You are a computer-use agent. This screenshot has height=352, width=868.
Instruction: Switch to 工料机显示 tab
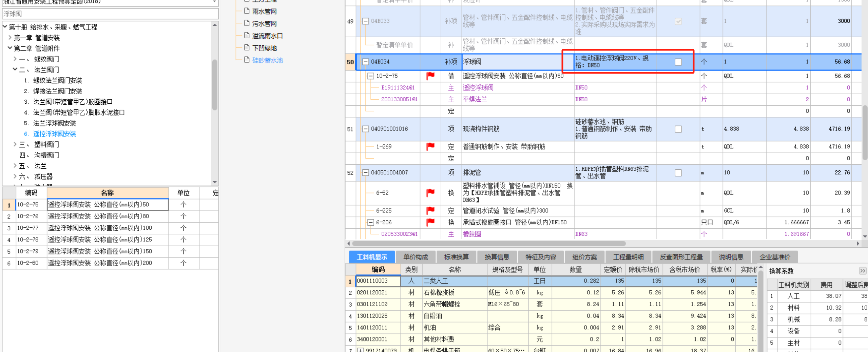(x=372, y=257)
